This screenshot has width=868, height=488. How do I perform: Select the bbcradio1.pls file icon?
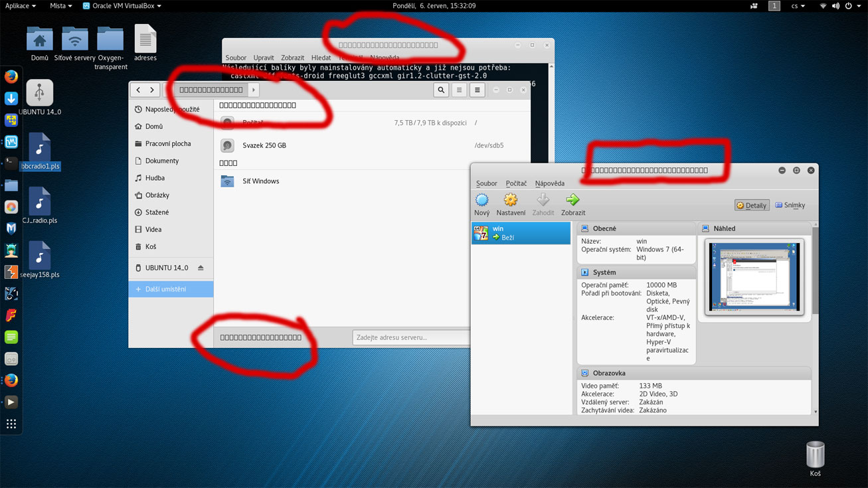(40, 152)
